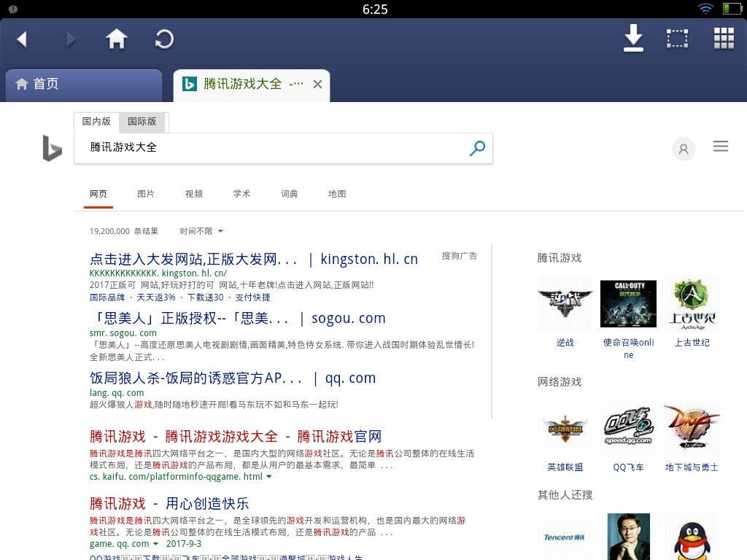Select the 视频 results tab
Viewport: 747px width, 560px height.
coord(194,194)
